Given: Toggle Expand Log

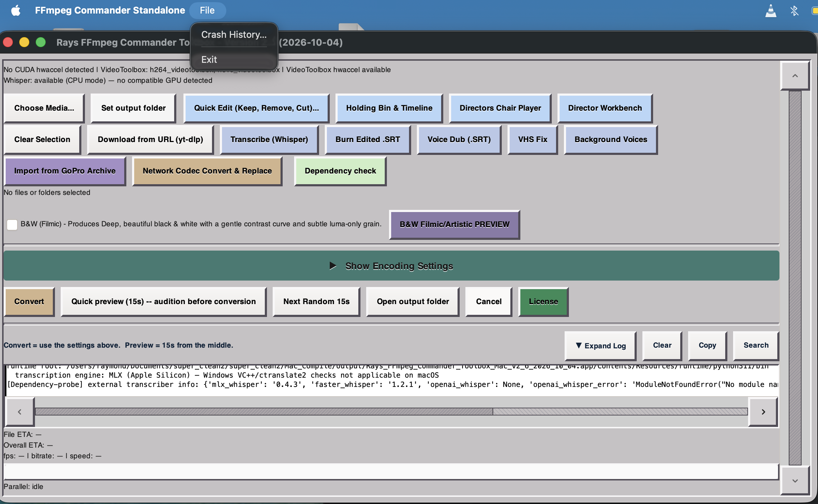Looking at the screenshot, I should pyautogui.click(x=601, y=346).
